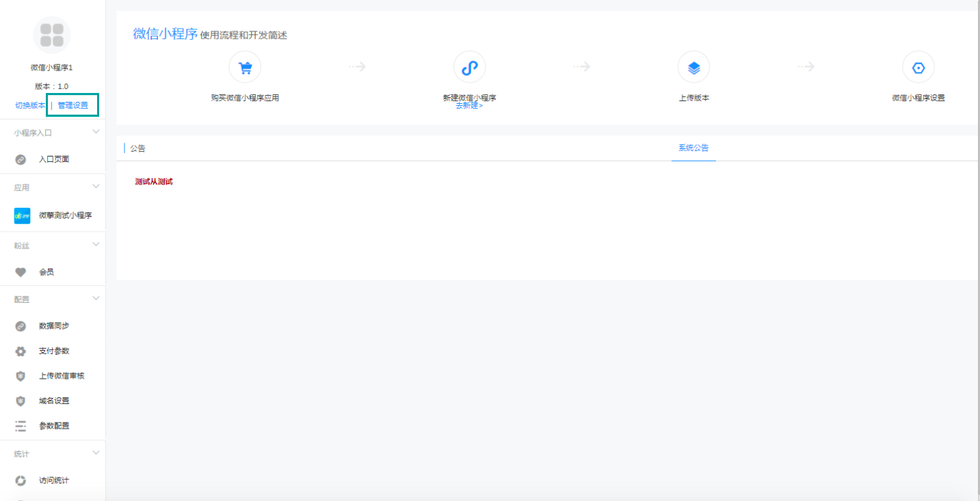This screenshot has width=980, height=501.
Task: Open the 入口页面 menu item
Action: tap(53, 159)
